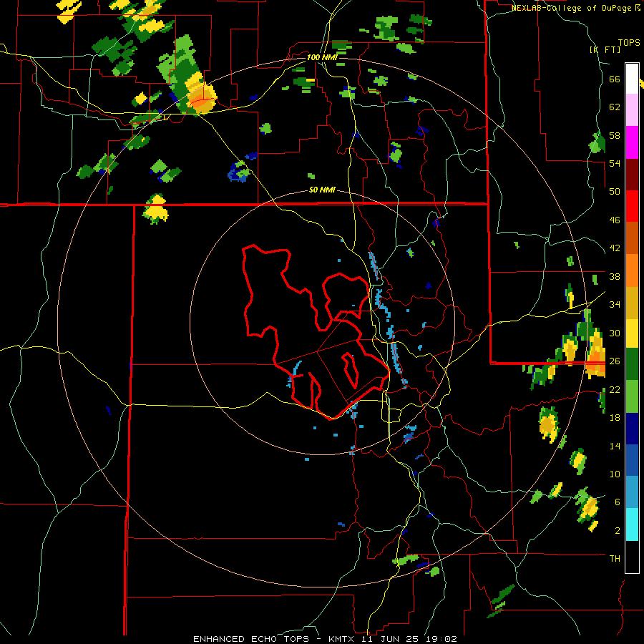644x644 pixels.
Task: Click the gold legend color band
Action: point(632,302)
